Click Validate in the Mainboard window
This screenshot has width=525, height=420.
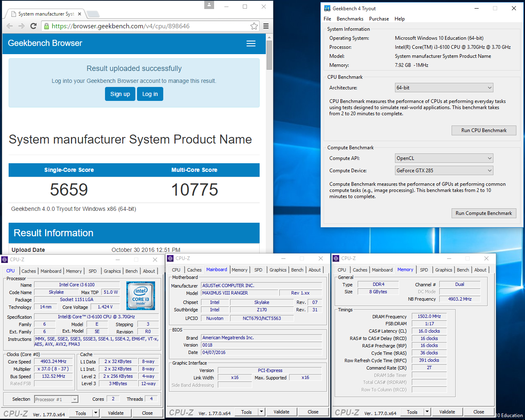[x=281, y=412]
